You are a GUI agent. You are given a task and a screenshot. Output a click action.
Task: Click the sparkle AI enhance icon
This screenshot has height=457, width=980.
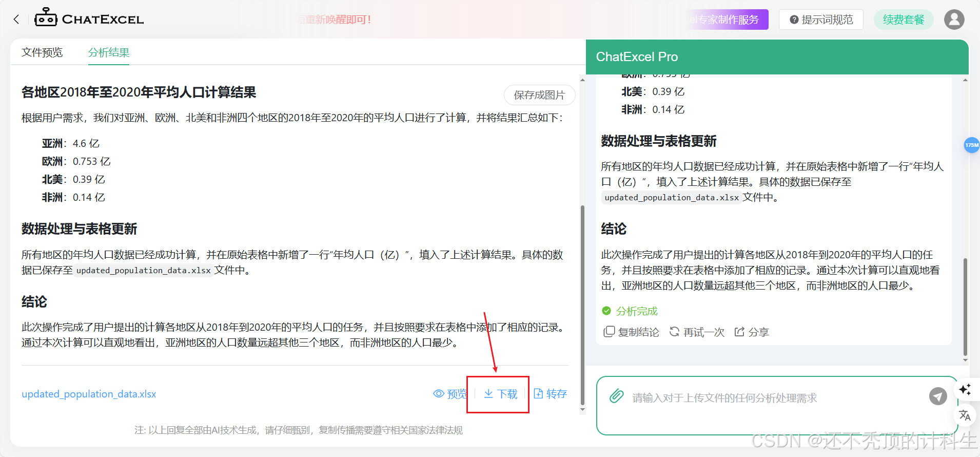point(965,389)
